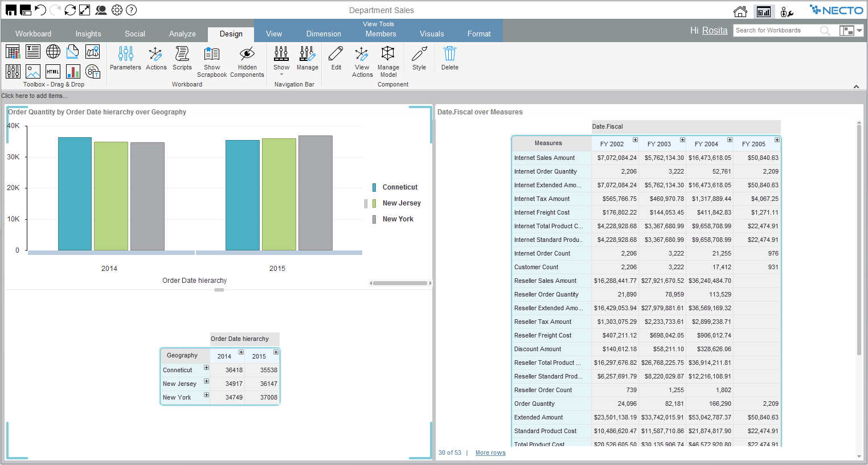Click the Parameters sliders icon

(x=125, y=54)
